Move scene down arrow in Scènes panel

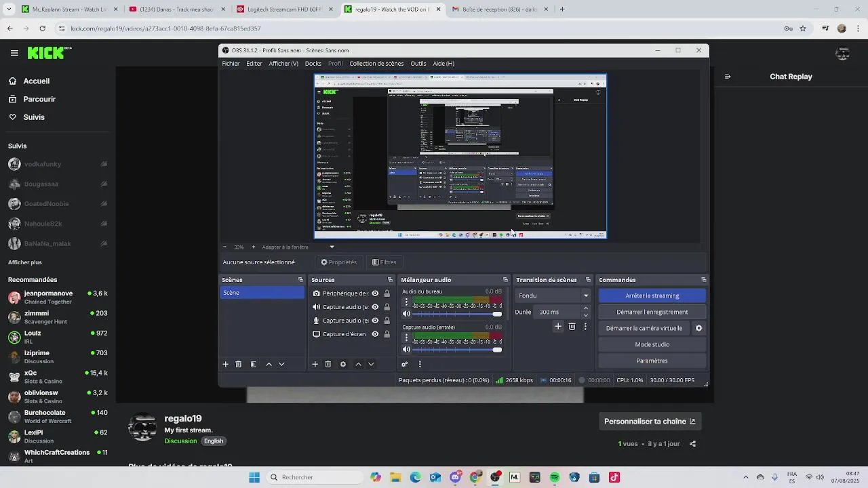(x=281, y=364)
